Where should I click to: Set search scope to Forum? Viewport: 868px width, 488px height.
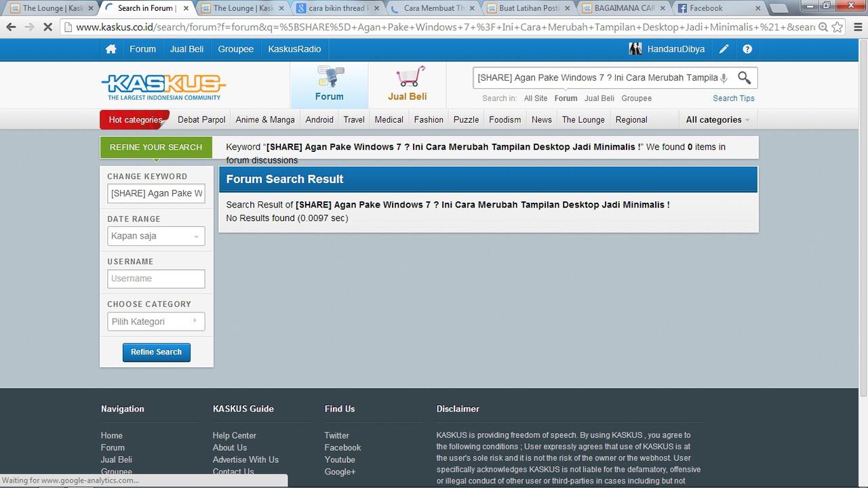[x=566, y=98]
